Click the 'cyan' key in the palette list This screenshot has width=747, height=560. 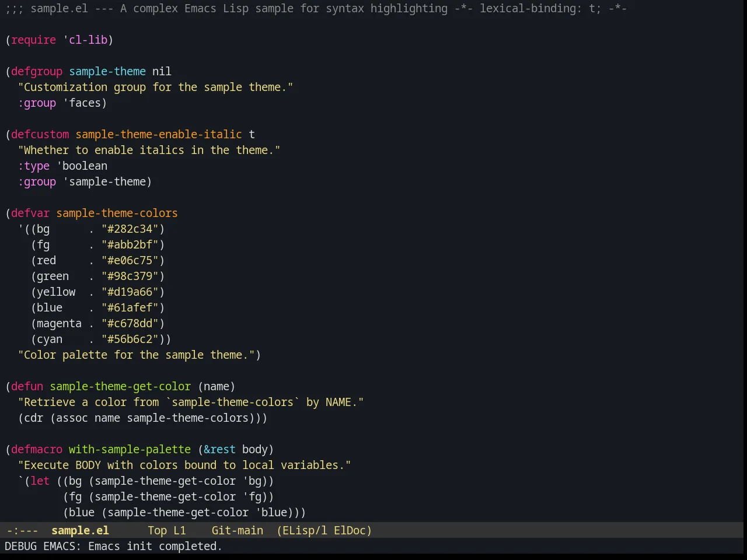click(50, 339)
